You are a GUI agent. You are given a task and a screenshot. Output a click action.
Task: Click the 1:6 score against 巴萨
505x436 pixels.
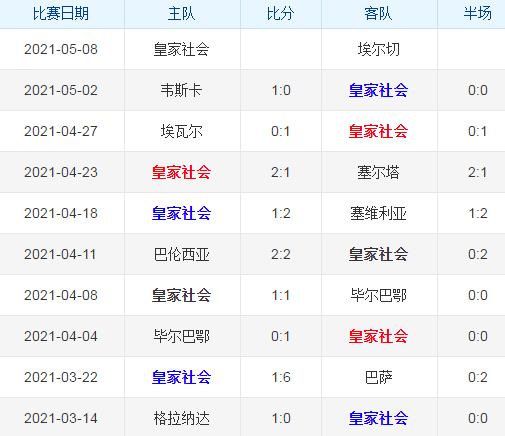(x=281, y=377)
